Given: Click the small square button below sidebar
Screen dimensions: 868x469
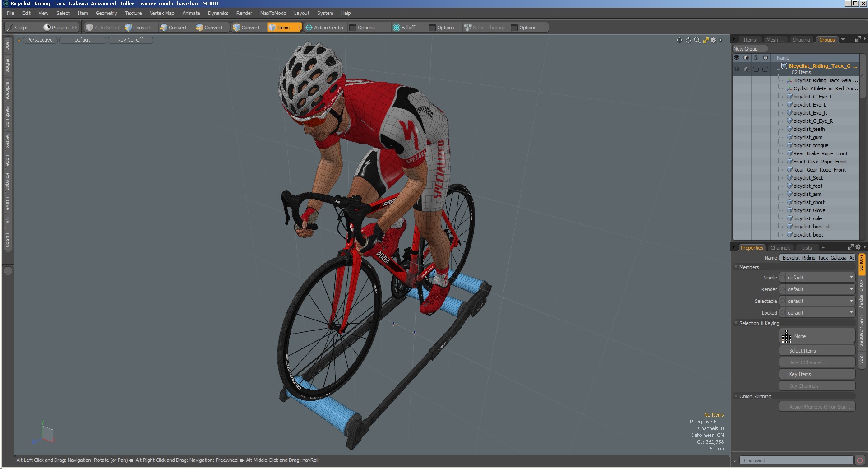Looking at the screenshot, I should tap(8, 271).
